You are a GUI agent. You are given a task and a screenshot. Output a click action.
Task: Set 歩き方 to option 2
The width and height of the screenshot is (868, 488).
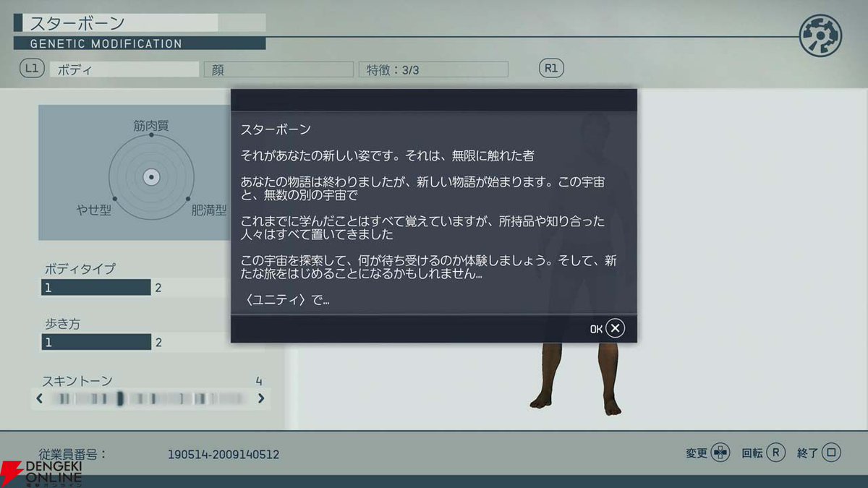(158, 342)
